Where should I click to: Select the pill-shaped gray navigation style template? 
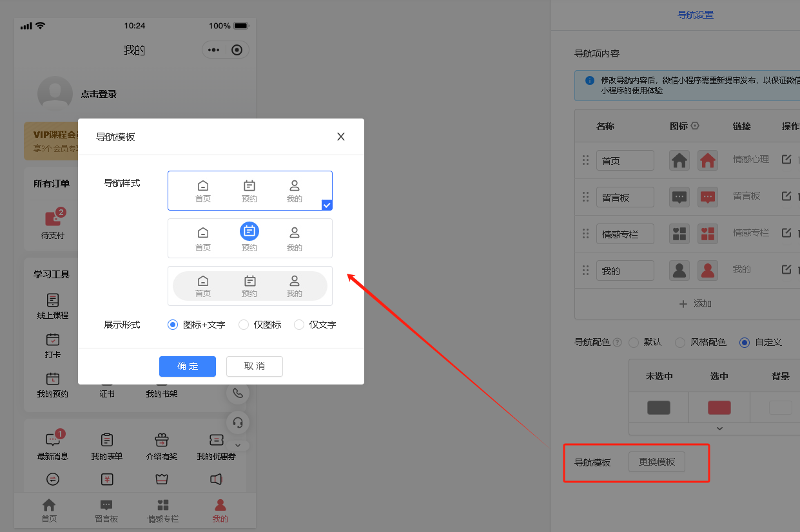250,286
